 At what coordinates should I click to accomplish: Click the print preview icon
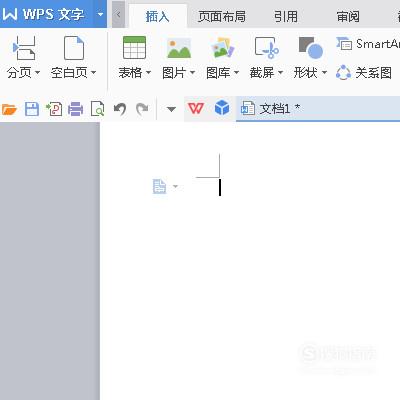97,109
